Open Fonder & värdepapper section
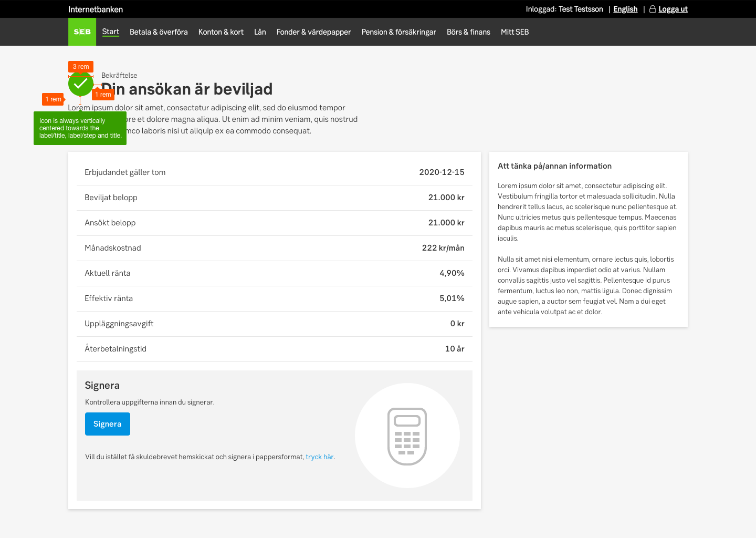 (313, 32)
